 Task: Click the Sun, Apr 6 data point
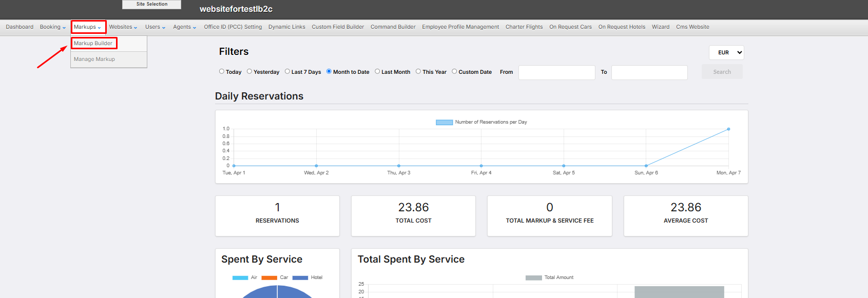pos(646,166)
